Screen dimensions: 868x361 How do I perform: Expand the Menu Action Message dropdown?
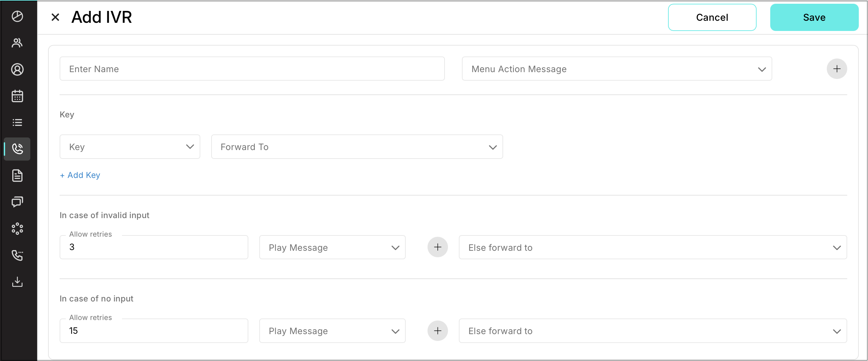tap(617, 69)
